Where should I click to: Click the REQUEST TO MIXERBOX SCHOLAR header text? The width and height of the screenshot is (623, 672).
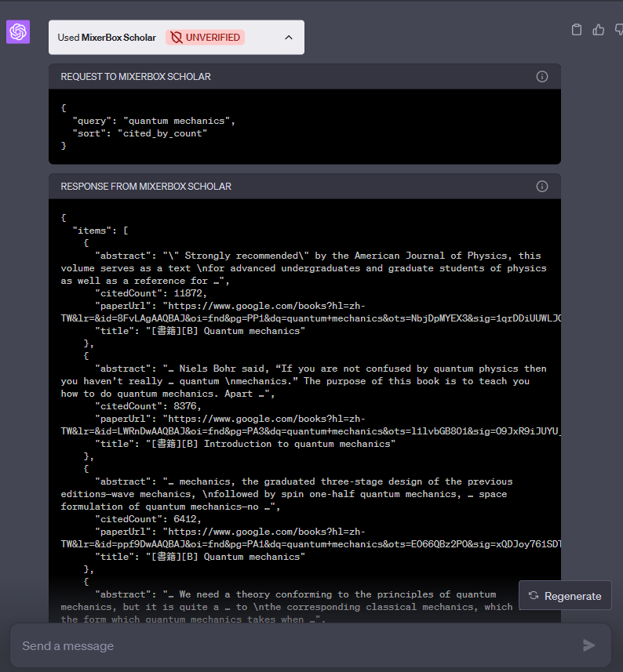[136, 77]
